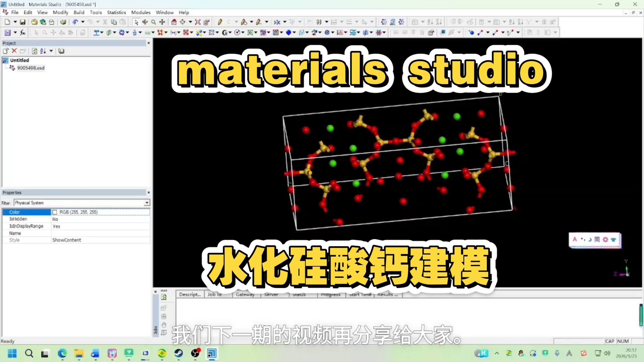Image resolution: width=644 pixels, height=362 pixels.
Task: Toggle the NUM status bar indicator
Action: (623, 341)
